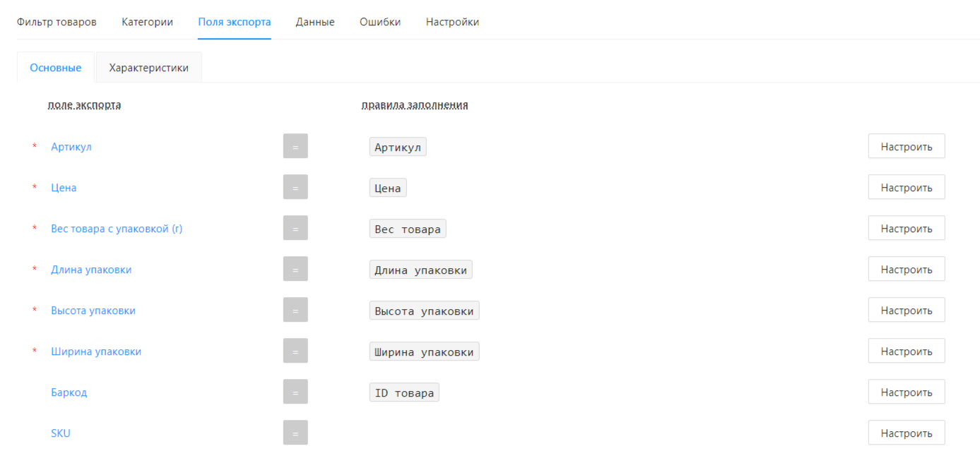Configure the Баркод field via Настроить
The width and height of the screenshot is (980, 451).
click(x=906, y=392)
